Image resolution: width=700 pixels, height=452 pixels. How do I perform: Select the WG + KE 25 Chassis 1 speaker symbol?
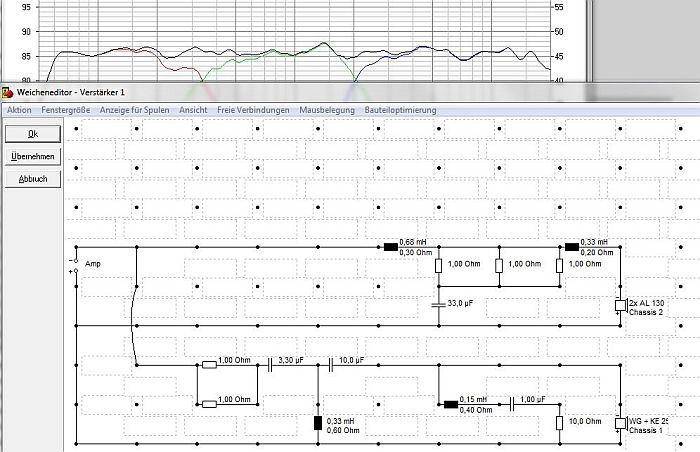pos(620,423)
